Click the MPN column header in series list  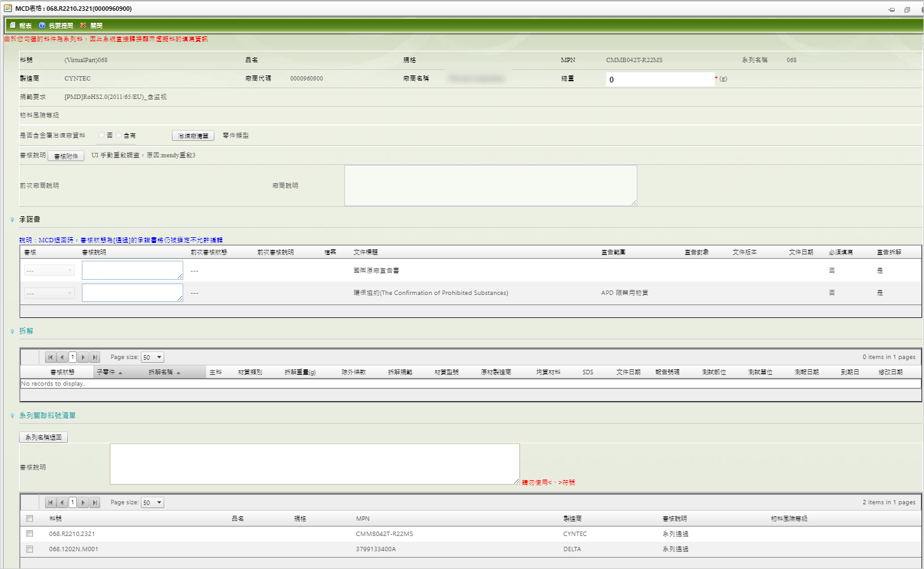click(363, 519)
